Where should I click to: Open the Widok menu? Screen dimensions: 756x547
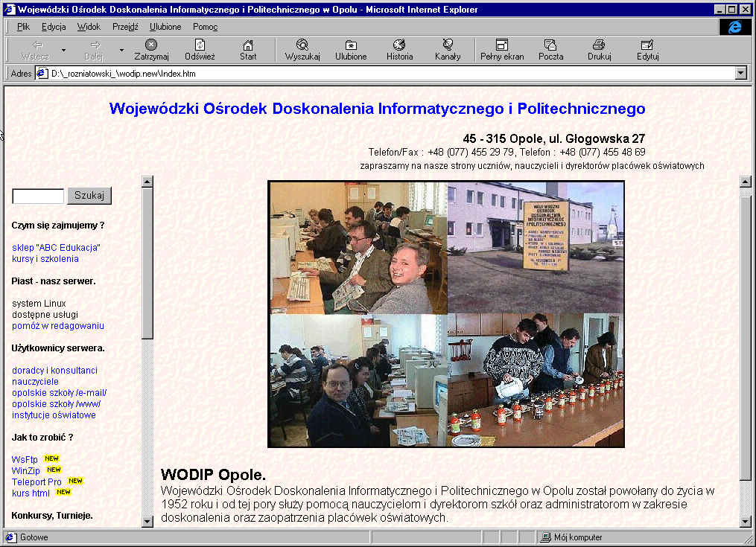[x=89, y=27]
